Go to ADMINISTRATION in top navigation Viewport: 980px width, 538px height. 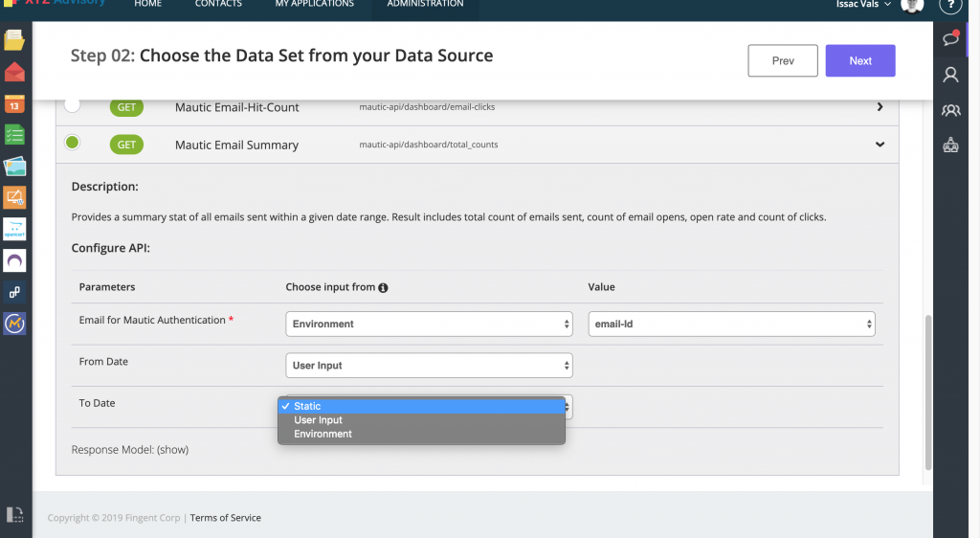point(425,4)
